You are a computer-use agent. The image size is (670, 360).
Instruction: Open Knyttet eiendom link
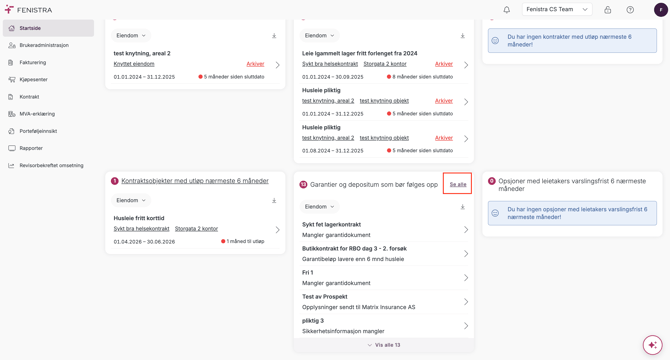[x=134, y=64]
